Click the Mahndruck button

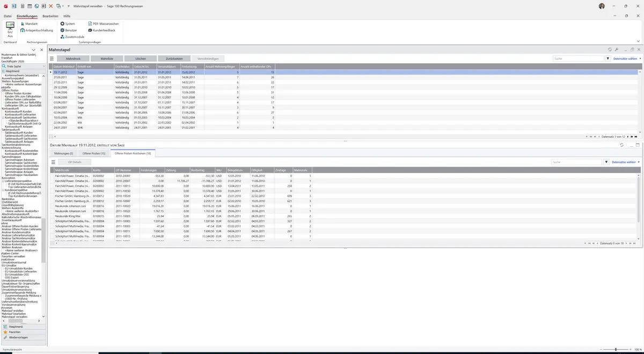pos(73,58)
